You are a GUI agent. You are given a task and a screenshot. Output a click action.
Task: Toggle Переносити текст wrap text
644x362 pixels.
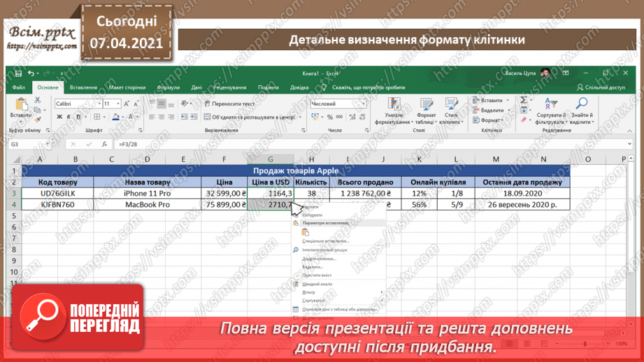229,104
